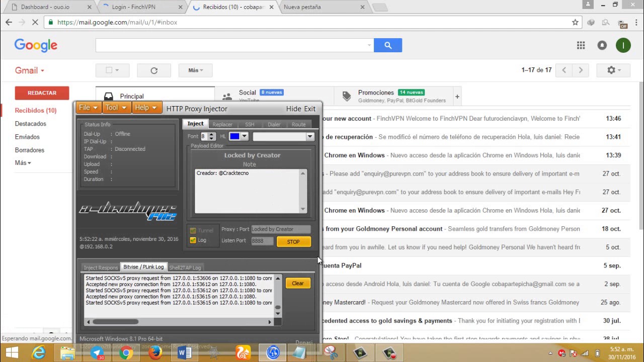This screenshot has width=644, height=362.
Task: Add a new inbox tab with plus
Action: pos(457,96)
